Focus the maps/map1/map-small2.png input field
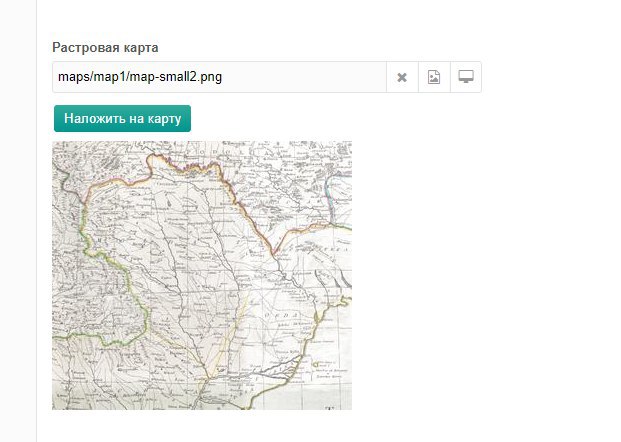The image size is (621, 442). point(219,77)
